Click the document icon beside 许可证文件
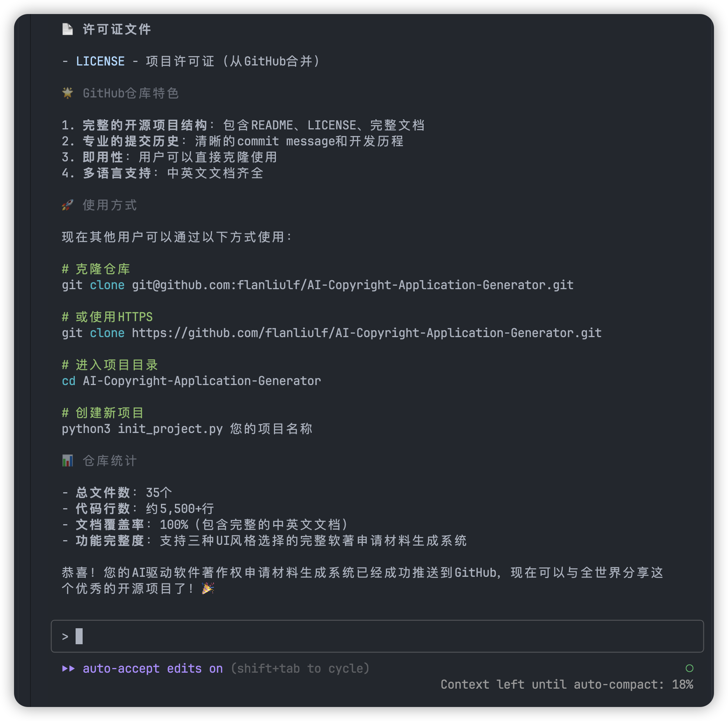The height and width of the screenshot is (721, 728). tap(67, 29)
